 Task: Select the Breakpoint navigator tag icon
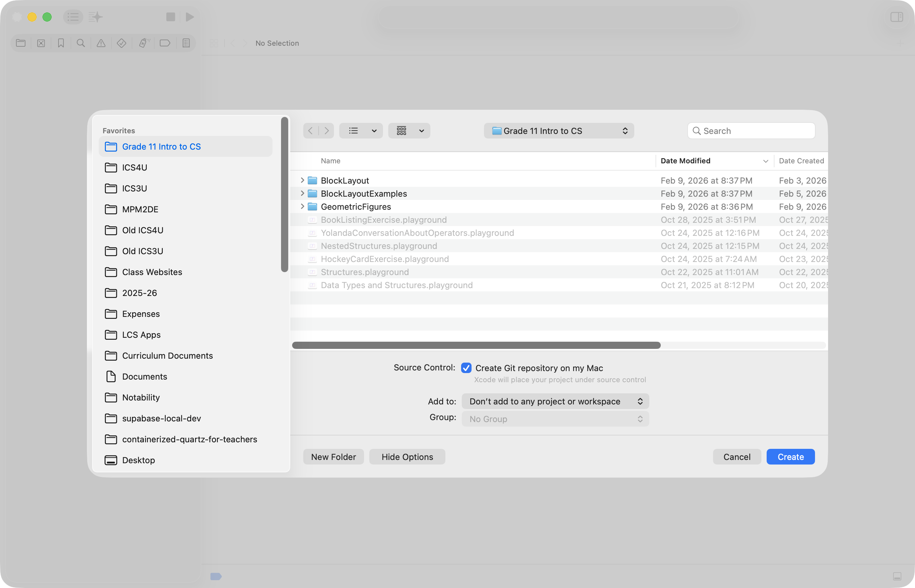[165, 43]
